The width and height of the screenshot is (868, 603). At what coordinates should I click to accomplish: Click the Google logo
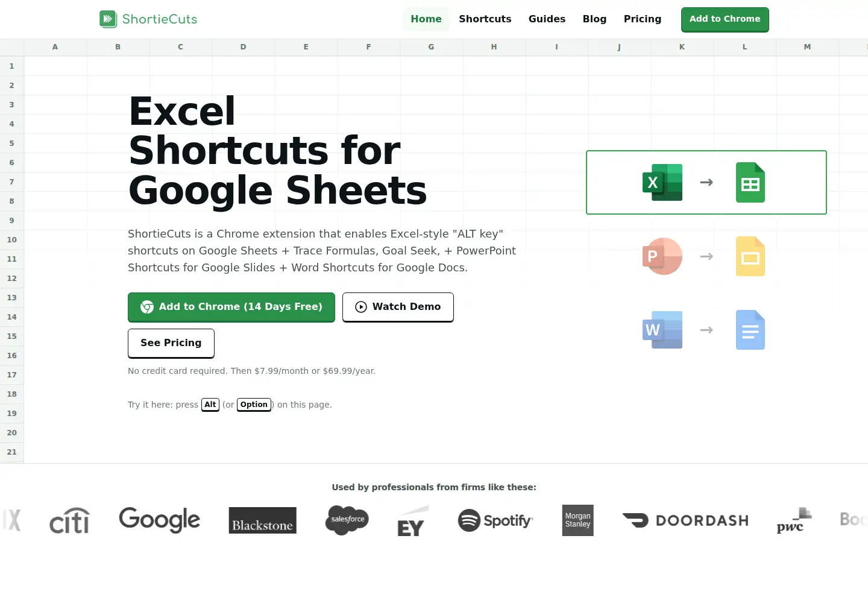click(x=160, y=520)
